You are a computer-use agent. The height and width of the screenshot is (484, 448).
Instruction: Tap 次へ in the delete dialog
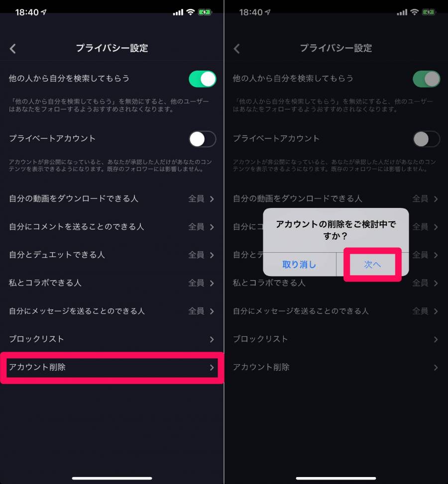372,265
